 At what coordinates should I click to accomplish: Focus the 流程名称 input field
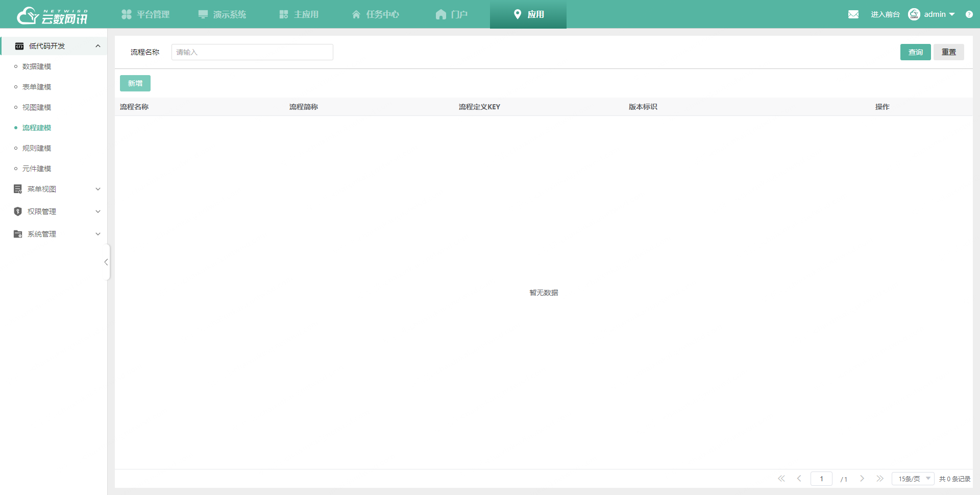click(x=252, y=52)
